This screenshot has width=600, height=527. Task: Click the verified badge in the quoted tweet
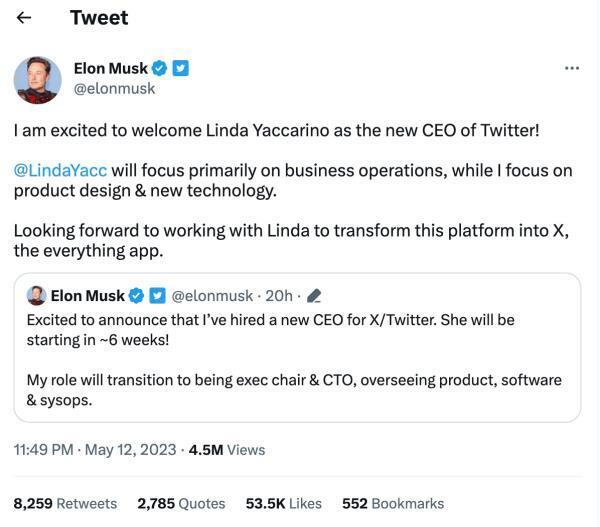coord(137,296)
